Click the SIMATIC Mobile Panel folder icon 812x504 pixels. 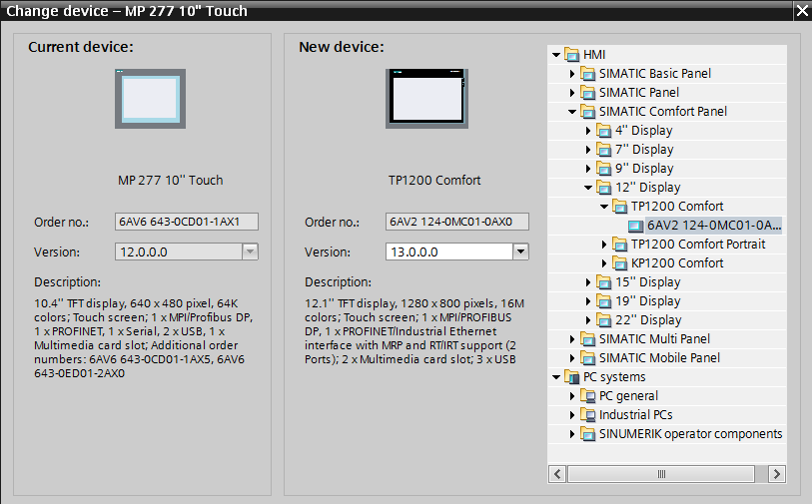[587, 358]
